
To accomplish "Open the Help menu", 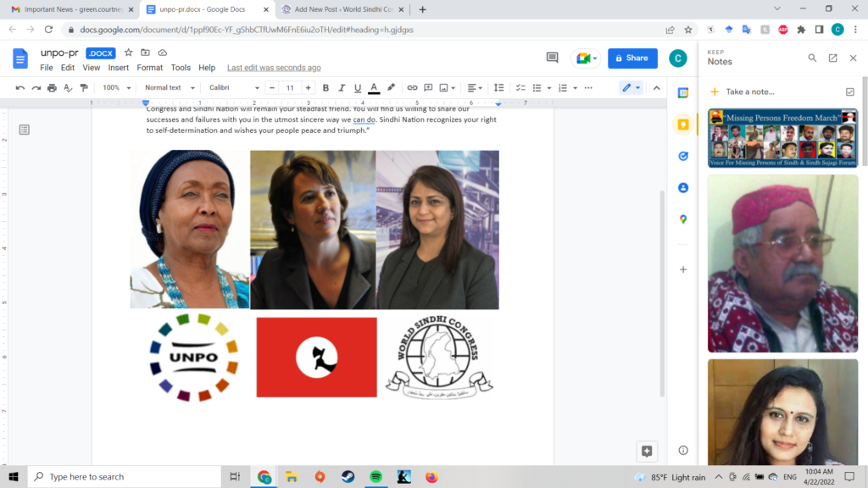I will [x=207, y=68].
